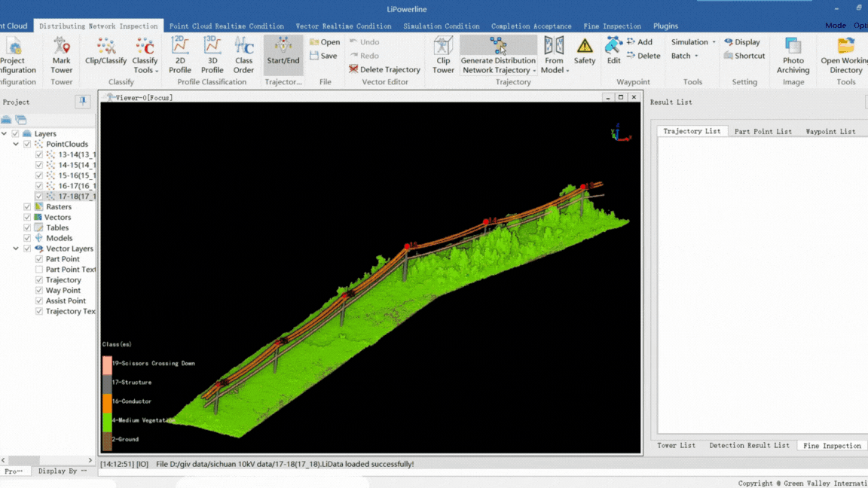The image size is (868, 488).
Task: Toggle the Vectors checkbox
Action: [27, 217]
